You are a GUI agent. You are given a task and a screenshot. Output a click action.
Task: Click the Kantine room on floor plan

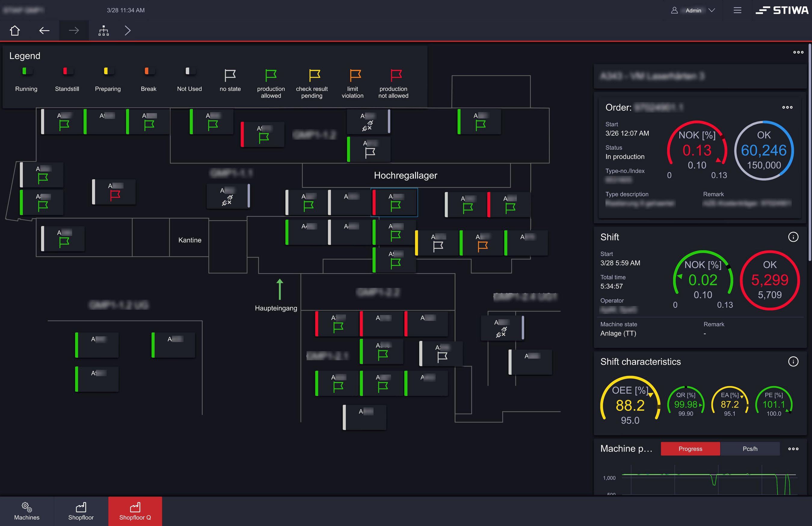pos(190,240)
